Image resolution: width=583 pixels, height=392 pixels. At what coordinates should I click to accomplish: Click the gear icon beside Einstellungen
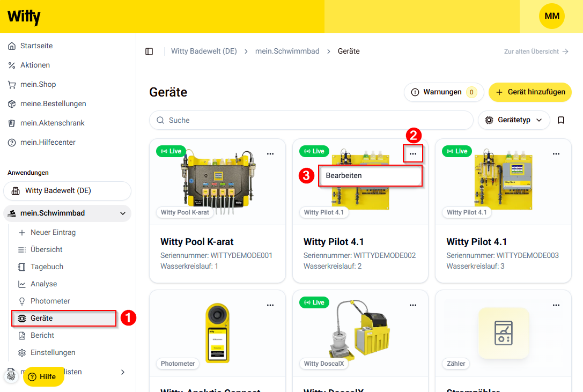pyautogui.click(x=22, y=352)
